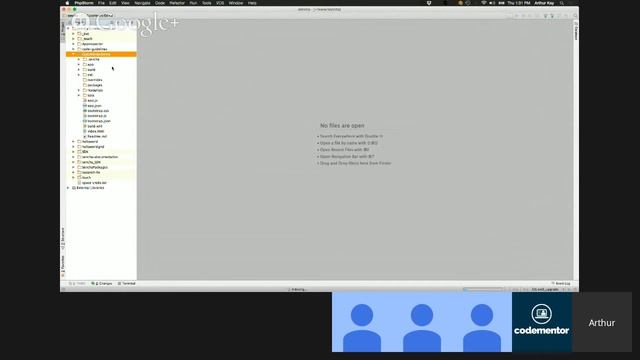The height and width of the screenshot is (360, 640).
Task: Click the Arthur Kay user name in menu bar
Action: pyautogui.click(x=544, y=3)
